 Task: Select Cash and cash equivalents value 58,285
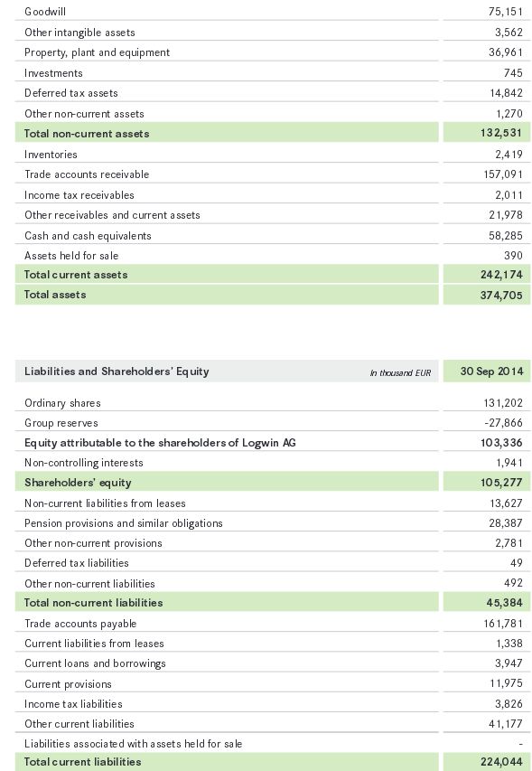[x=506, y=236]
